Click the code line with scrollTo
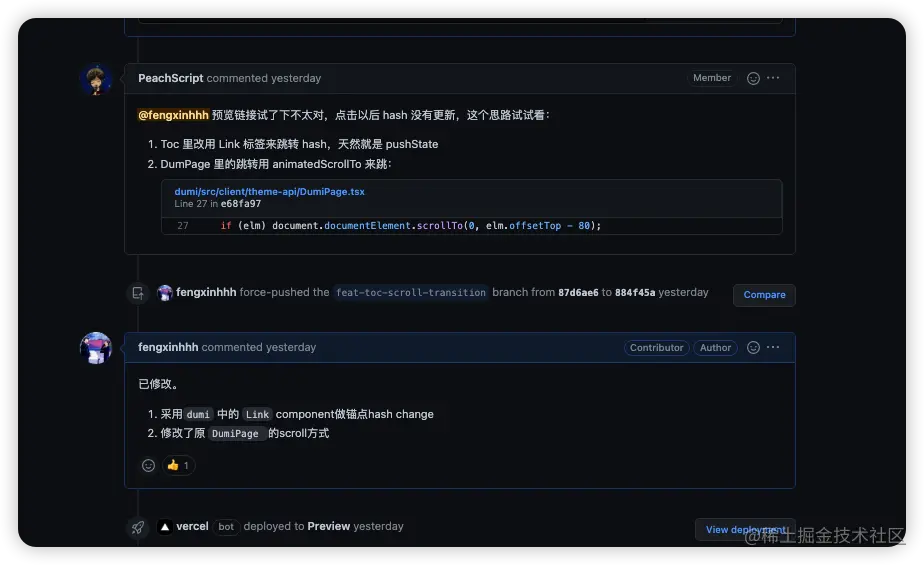The image size is (924, 565). 411,226
